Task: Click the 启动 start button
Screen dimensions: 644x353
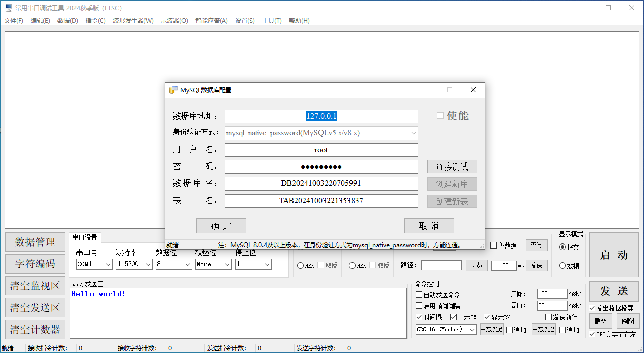Action: pyautogui.click(x=613, y=255)
